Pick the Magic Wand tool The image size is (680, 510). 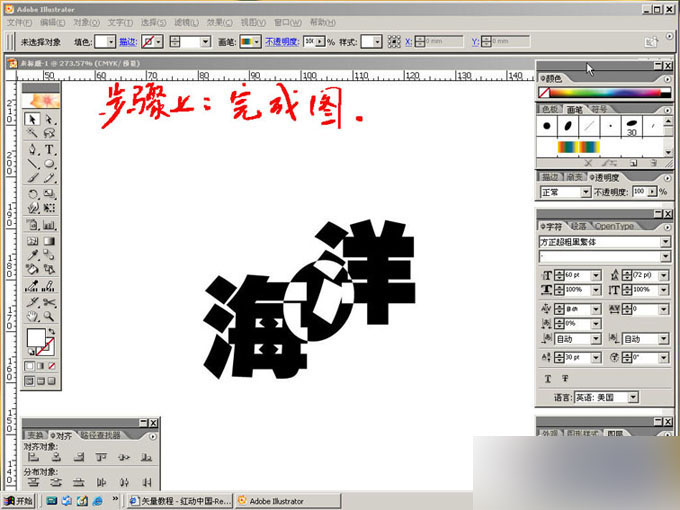coord(33,133)
